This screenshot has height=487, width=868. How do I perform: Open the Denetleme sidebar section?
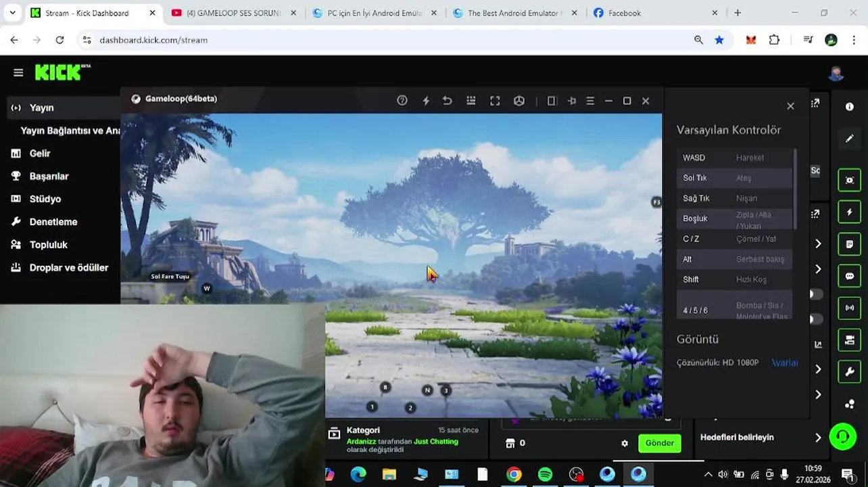53,222
